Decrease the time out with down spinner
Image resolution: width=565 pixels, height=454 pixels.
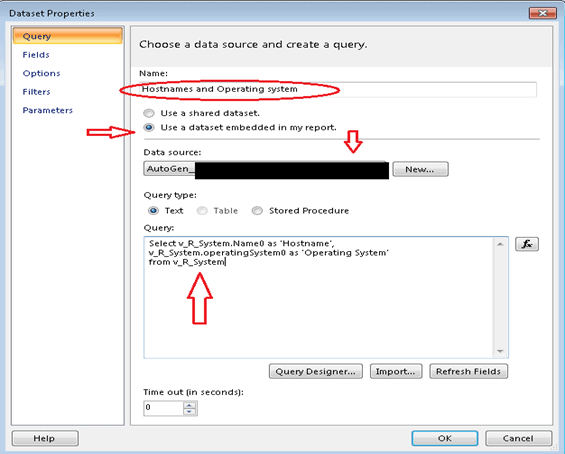[190, 411]
